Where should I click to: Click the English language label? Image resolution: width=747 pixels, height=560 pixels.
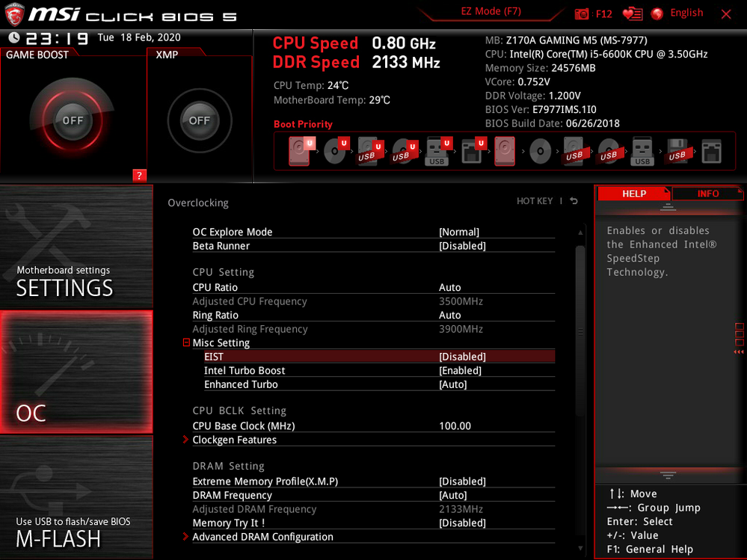point(686,13)
